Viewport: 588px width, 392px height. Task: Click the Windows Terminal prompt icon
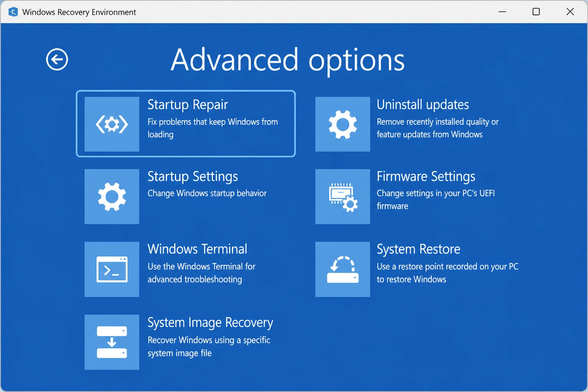click(x=112, y=269)
